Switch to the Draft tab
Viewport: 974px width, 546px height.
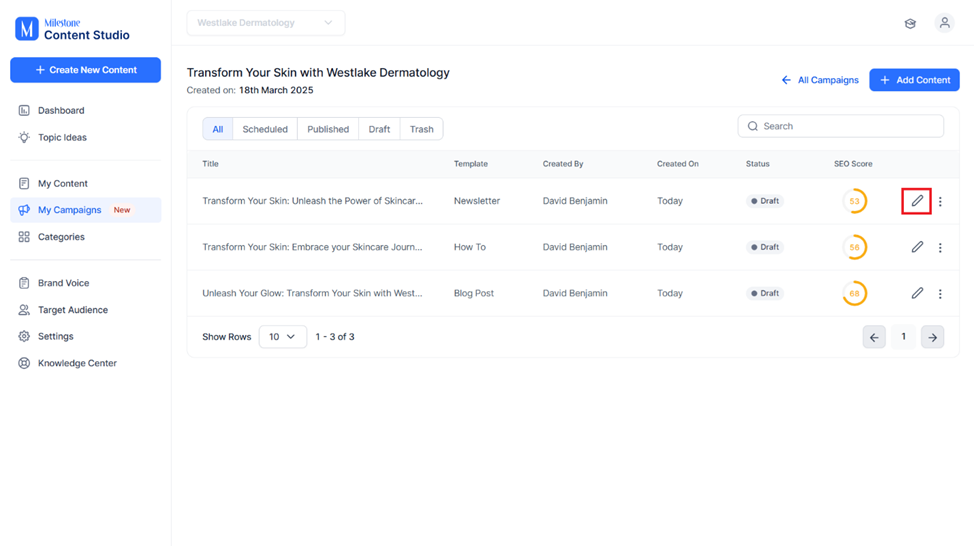pyautogui.click(x=379, y=129)
